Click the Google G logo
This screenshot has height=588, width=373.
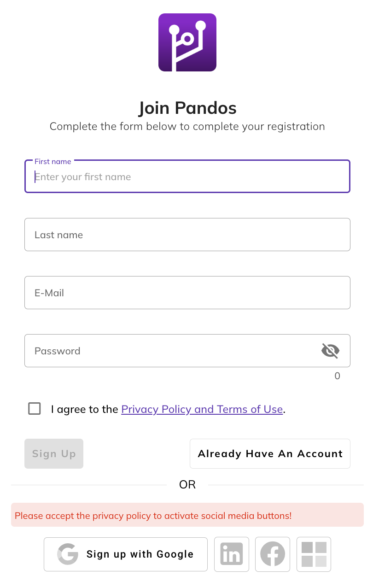point(68,554)
